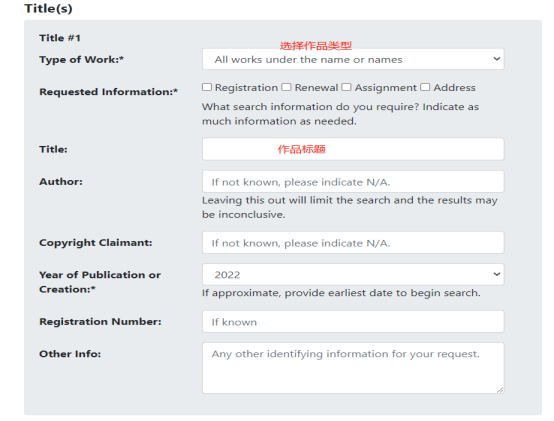Focus the Author text field

(x=353, y=182)
